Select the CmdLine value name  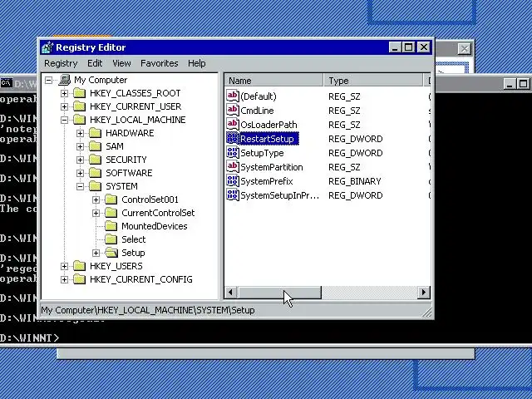(x=257, y=111)
